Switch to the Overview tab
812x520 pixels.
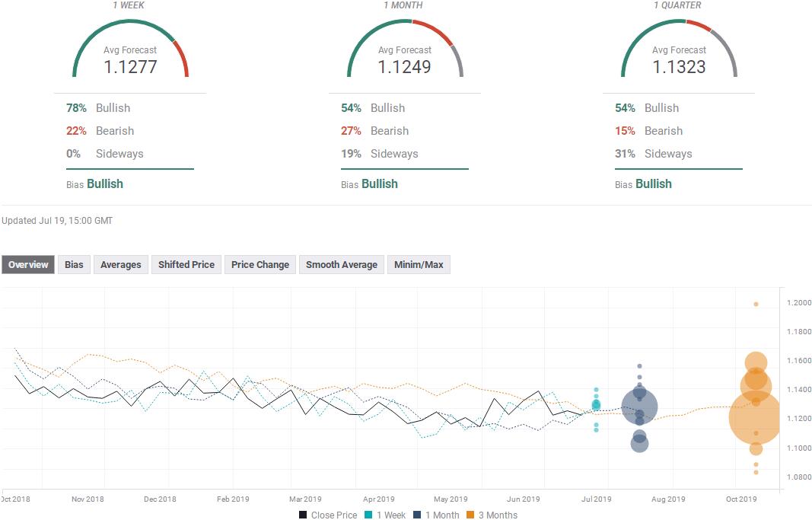click(28, 265)
